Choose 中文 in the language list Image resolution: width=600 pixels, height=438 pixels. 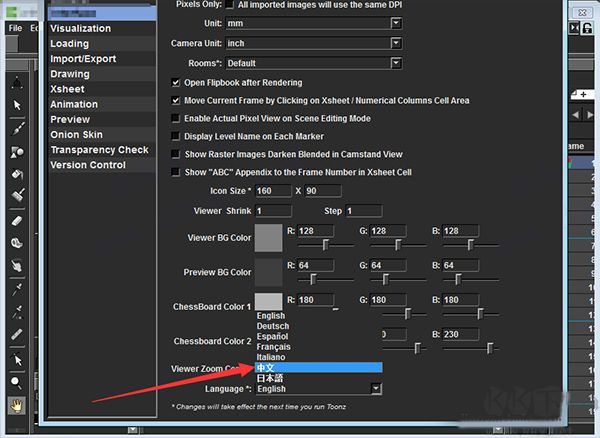pos(318,368)
